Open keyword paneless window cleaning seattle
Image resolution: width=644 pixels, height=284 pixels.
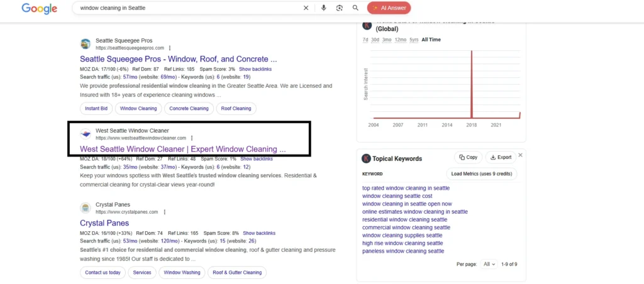tap(403, 251)
